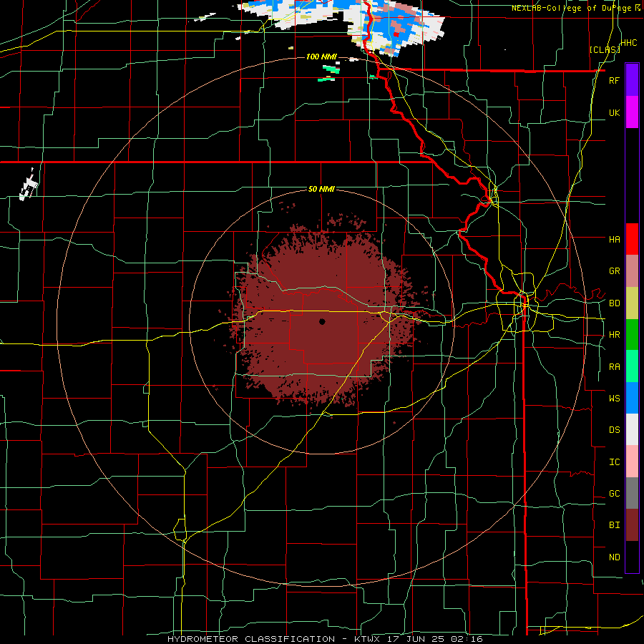Click the 'DS' legend label

point(614,430)
